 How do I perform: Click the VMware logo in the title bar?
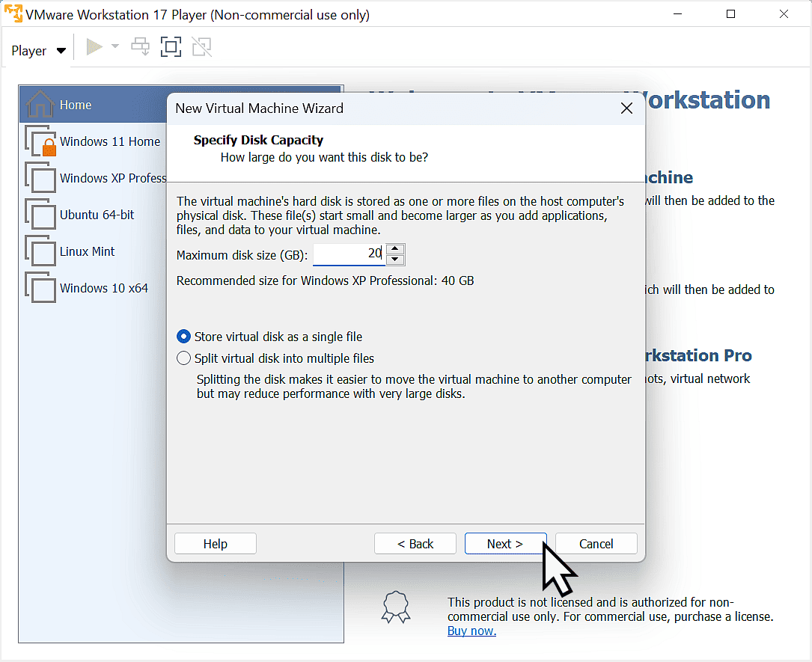(x=12, y=13)
